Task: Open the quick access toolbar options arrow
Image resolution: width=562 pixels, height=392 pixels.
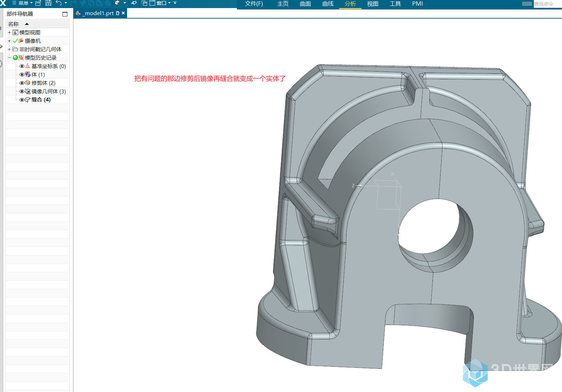Action: coord(175,3)
